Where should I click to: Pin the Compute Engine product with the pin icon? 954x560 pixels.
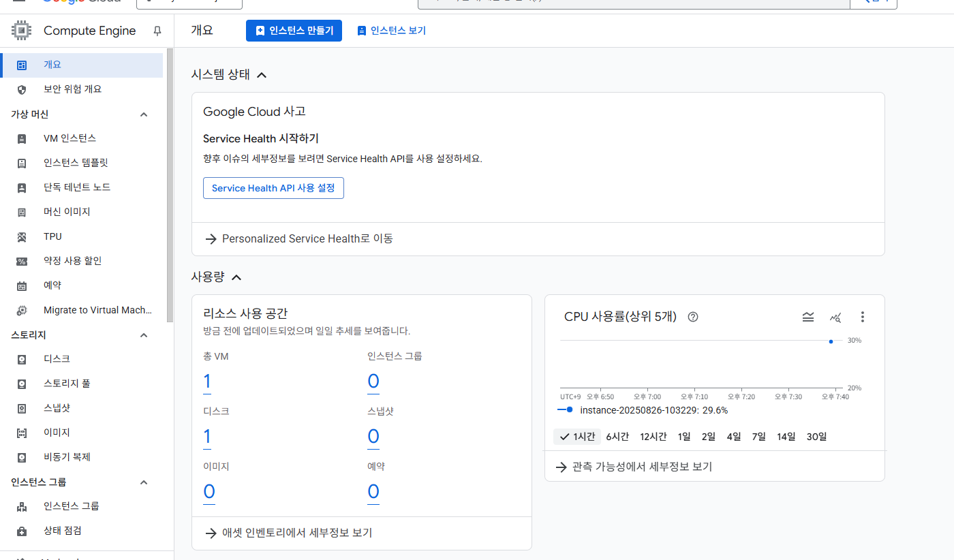(157, 31)
